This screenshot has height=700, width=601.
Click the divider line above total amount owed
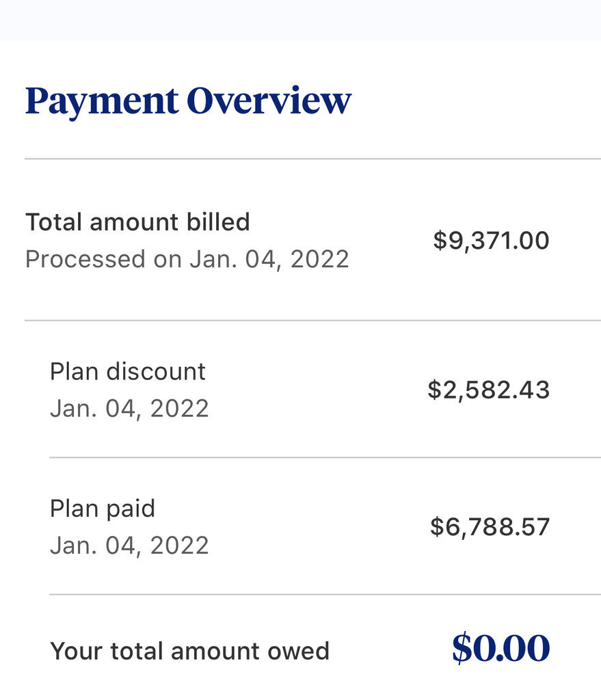325,594
